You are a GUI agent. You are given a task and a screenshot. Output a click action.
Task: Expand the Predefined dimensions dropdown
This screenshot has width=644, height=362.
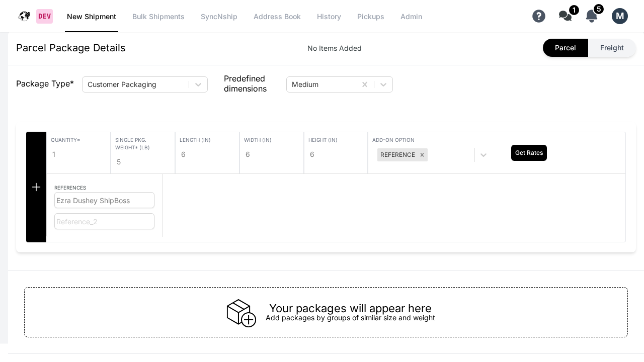pyautogui.click(x=383, y=84)
